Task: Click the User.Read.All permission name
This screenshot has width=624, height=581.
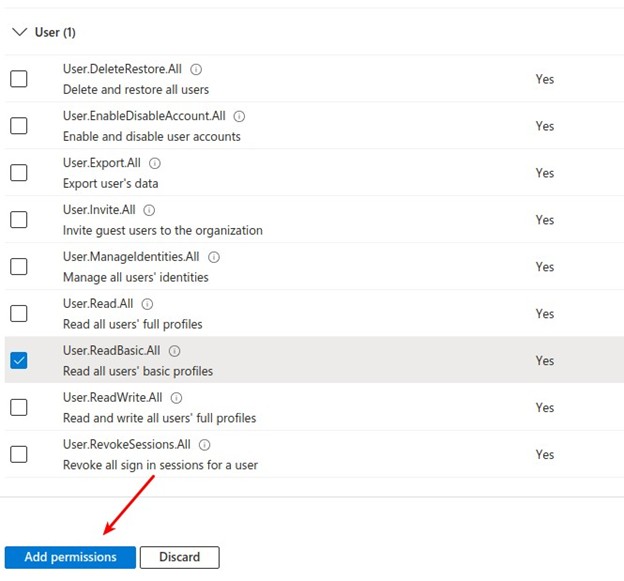Action: pos(98,304)
